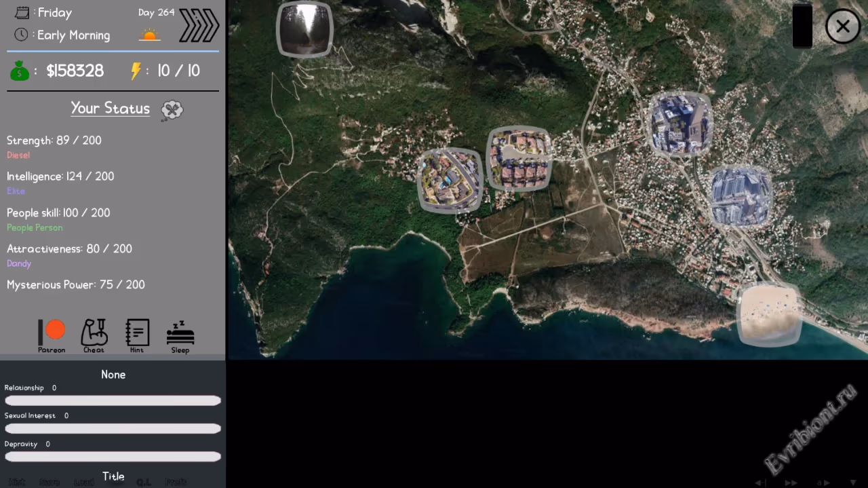The height and width of the screenshot is (488, 868).
Task: Click the Save menu option
Action: tap(50, 482)
